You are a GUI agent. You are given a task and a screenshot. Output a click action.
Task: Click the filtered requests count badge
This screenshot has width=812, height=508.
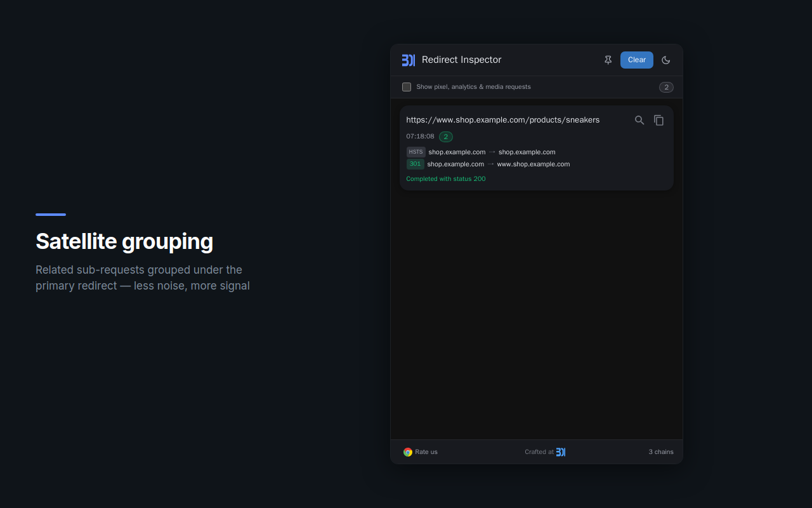666,87
